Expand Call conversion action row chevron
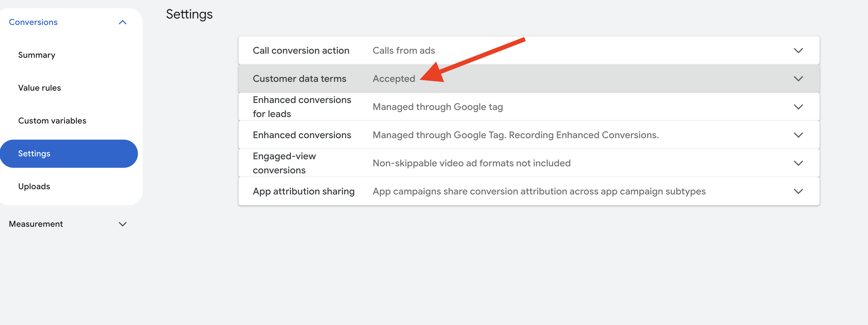The image size is (868, 325). click(x=798, y=50)
